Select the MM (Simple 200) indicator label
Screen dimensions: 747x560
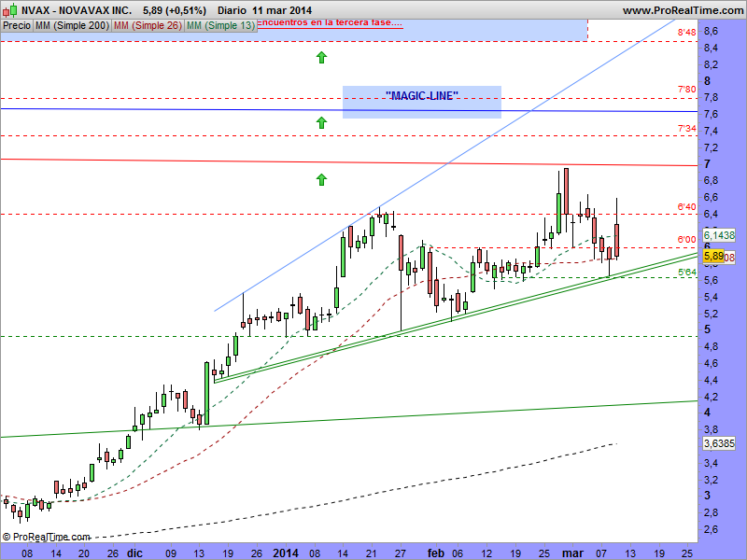[x=72, y=26]
